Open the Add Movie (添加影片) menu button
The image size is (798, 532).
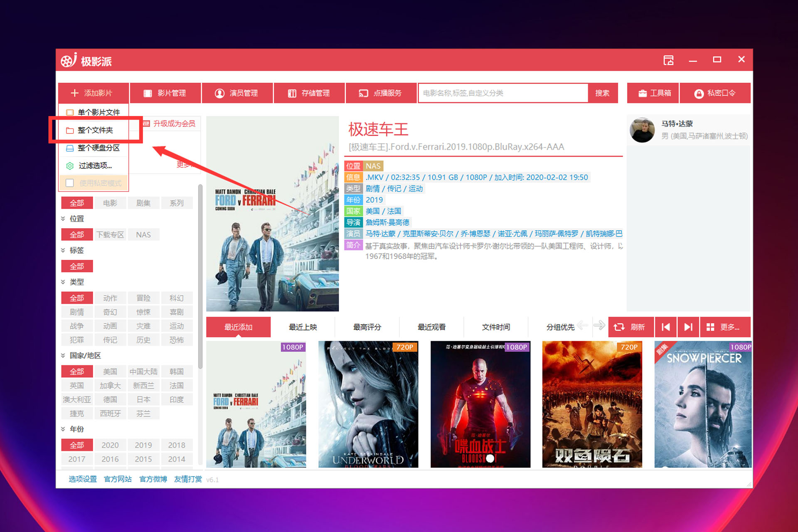(94, 93)
